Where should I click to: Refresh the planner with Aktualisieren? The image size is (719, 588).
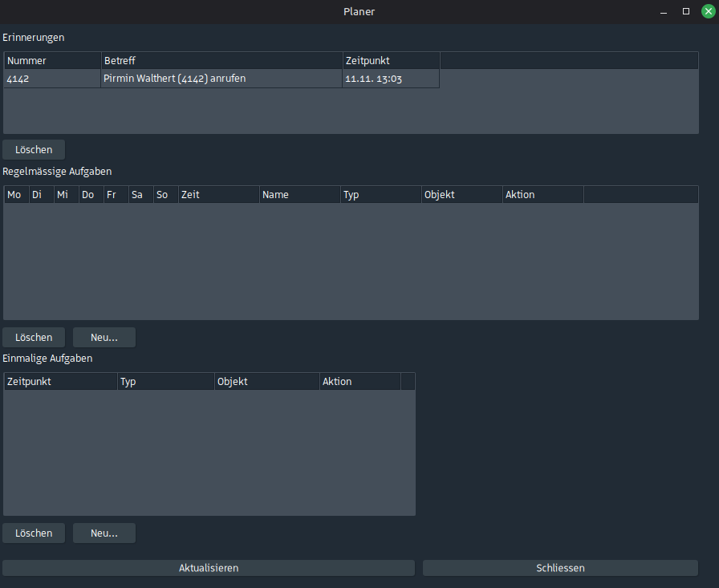[x=209, y=568]
